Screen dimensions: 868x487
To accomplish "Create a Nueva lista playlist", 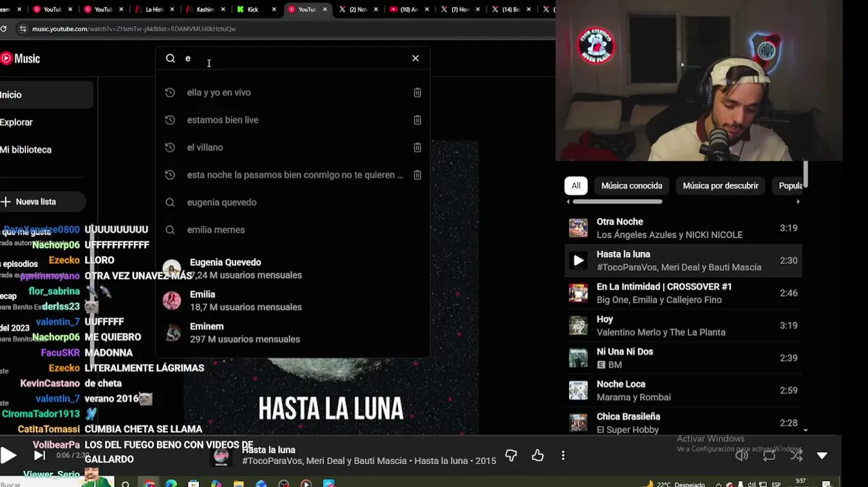I will [42, 202].
